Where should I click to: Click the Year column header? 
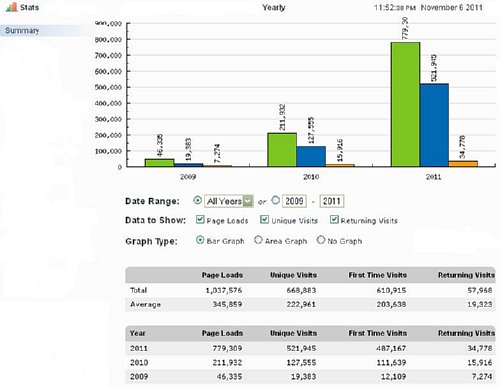coord(137,333)
